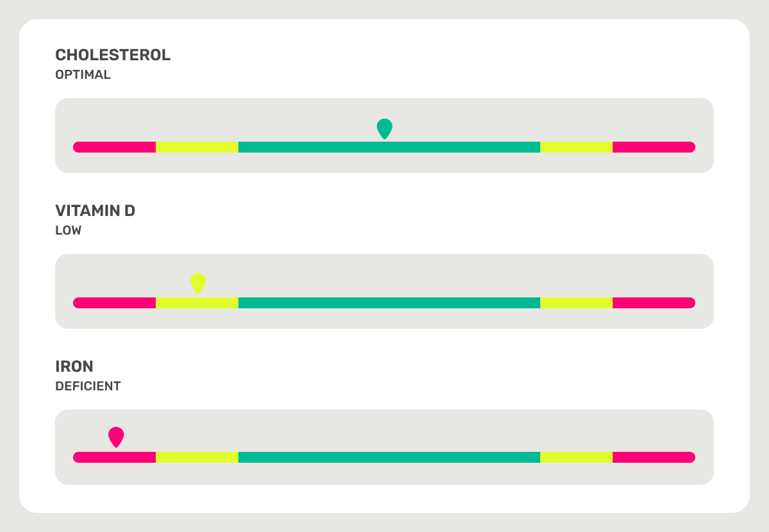Click the yellow Vitamin D marker pin

(198, 283)
